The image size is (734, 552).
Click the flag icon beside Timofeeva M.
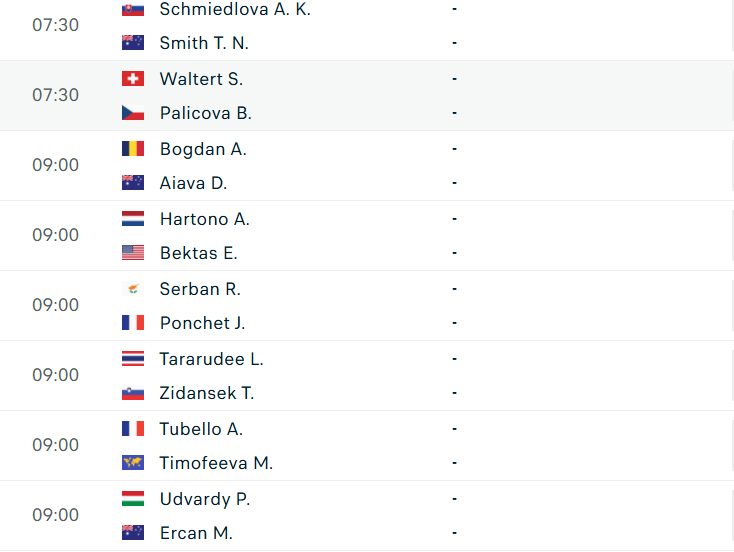pos(132,463)
